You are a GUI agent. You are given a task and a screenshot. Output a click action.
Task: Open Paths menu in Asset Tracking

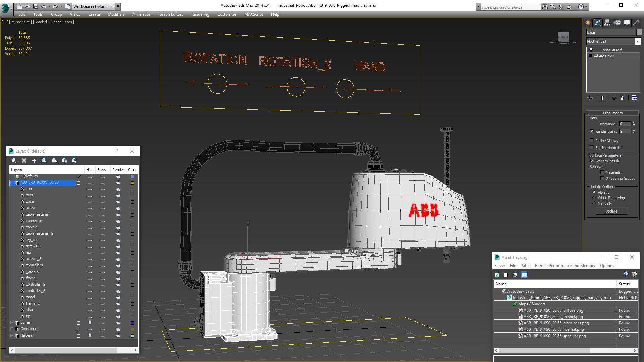(x=525, y=266)
